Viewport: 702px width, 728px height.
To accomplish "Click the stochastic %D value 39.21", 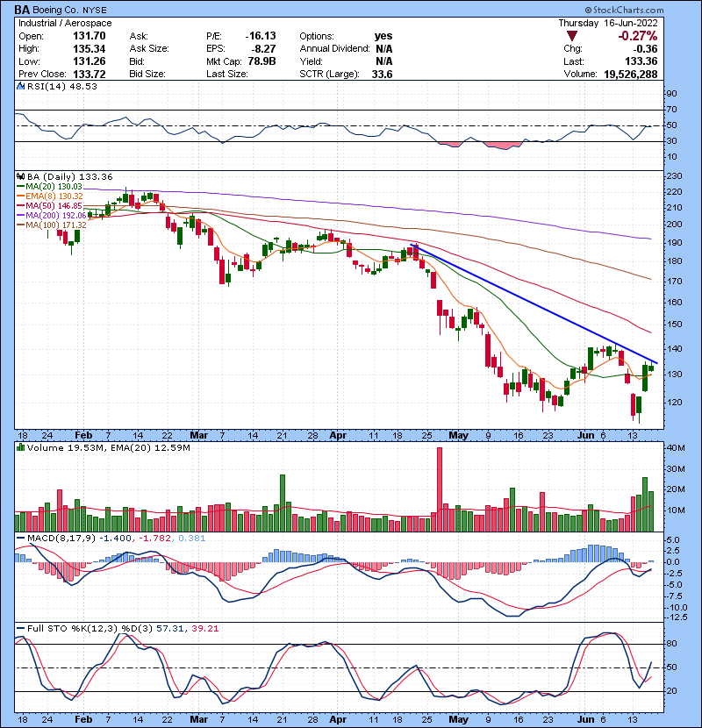I will tap(204, 629).
